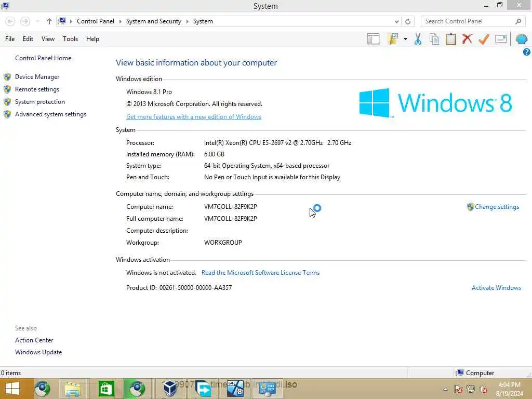This screenshot has width=532, height=399.
Task: Click the computer icon in the address bar
Action: point(62,21)
